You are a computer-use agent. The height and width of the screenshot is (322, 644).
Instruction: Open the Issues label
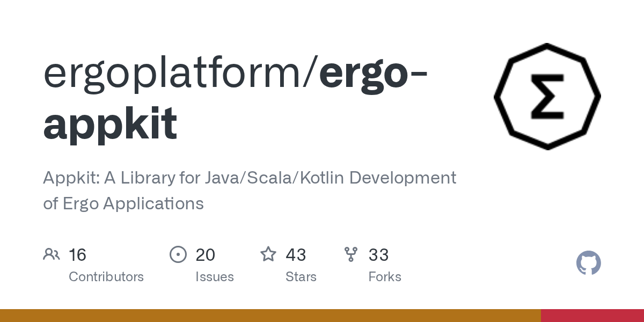[214, 277]
